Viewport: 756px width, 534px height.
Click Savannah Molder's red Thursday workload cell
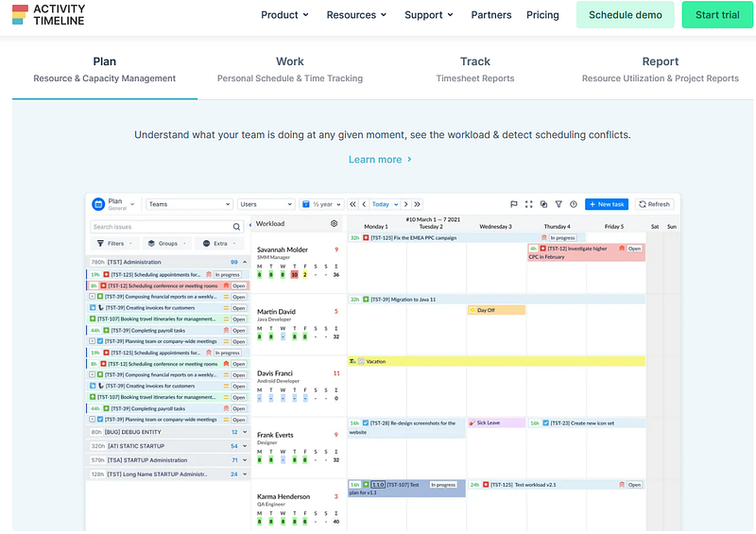tap(294, 275)
